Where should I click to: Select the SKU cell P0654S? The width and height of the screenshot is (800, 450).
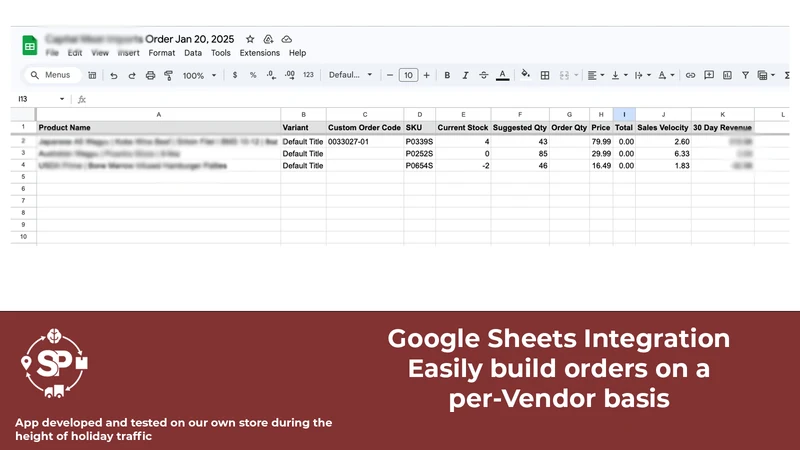(x=419, y=165)
